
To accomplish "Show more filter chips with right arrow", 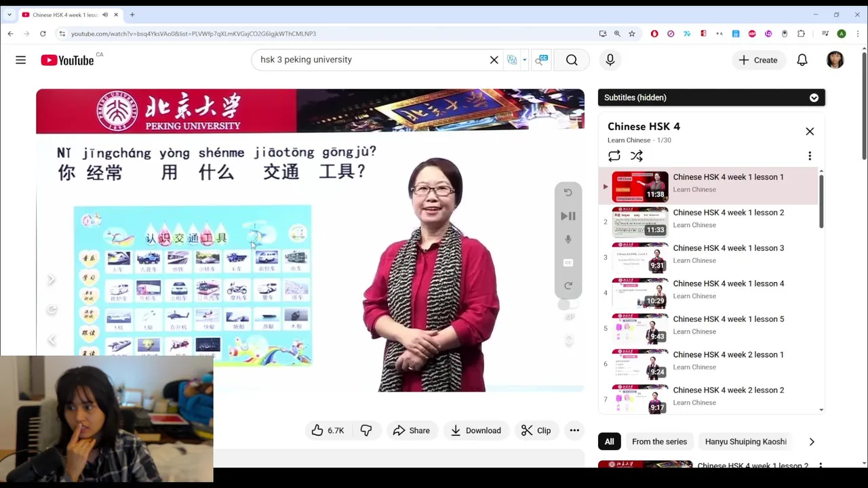I will (x=812, y=442).
